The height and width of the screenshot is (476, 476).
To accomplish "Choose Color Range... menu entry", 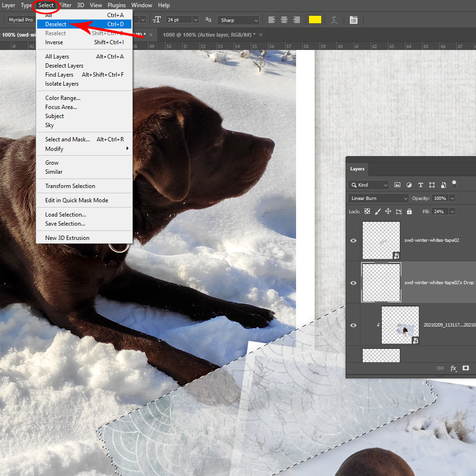I will 84,98.
